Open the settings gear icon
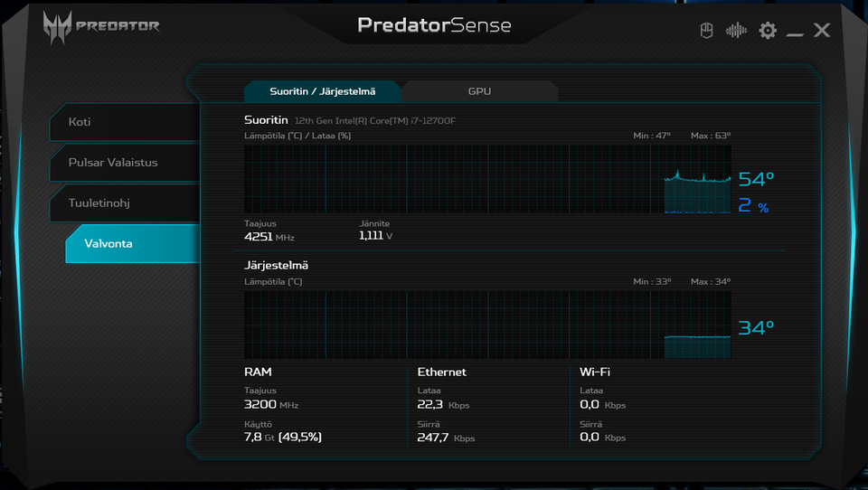Screen dimensions: 868x490 pyautogui.click(x=768, y=31)
